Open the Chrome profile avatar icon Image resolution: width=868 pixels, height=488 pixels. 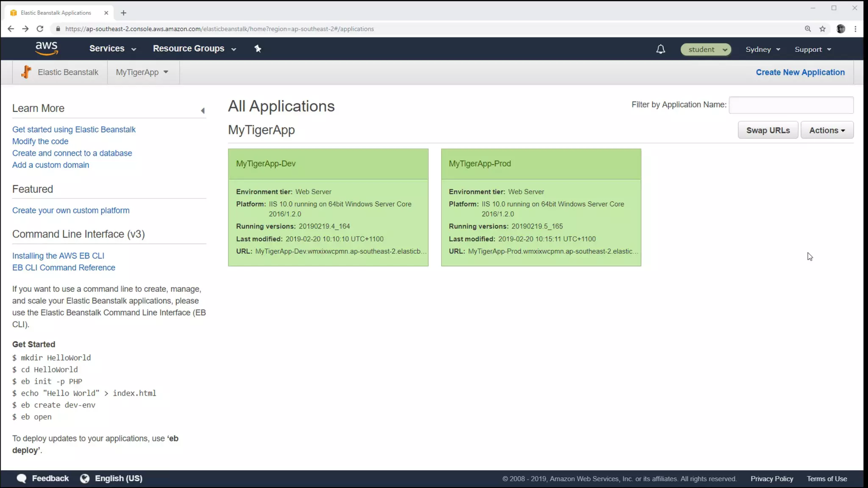click(841, 29)
